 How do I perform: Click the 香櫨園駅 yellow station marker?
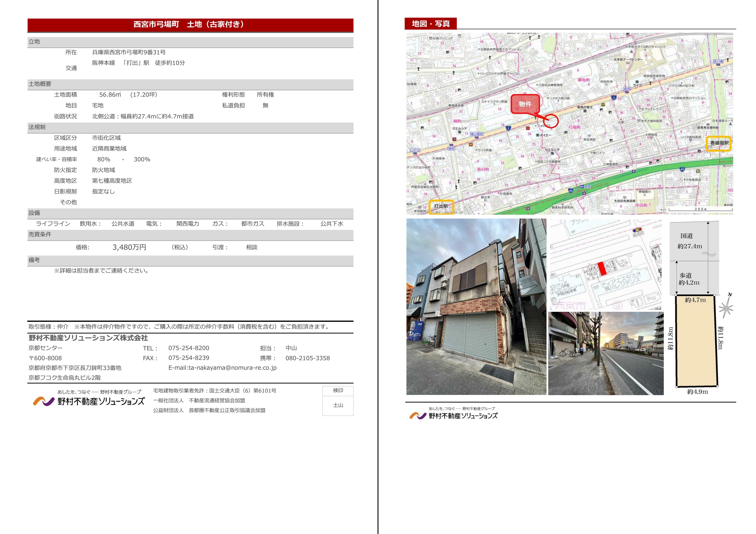719,143
